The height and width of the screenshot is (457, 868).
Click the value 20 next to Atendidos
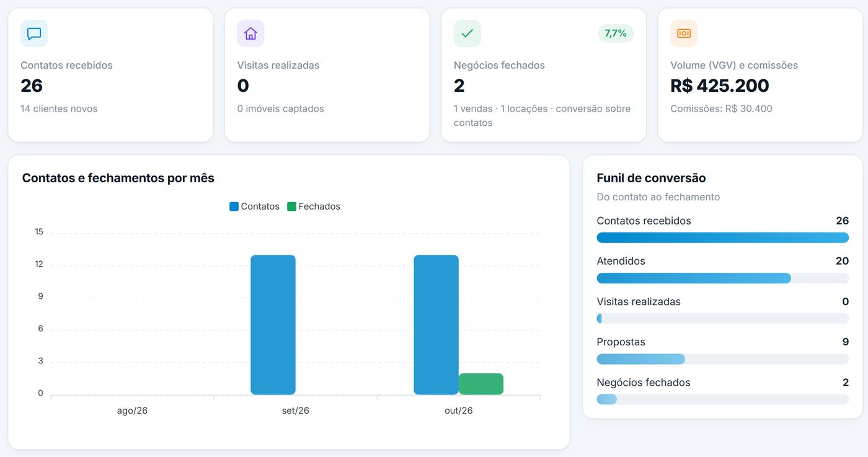tap(842, 261)
